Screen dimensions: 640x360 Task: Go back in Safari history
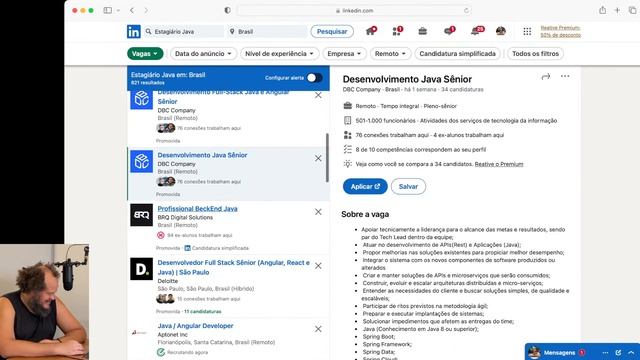pos(132,10)
